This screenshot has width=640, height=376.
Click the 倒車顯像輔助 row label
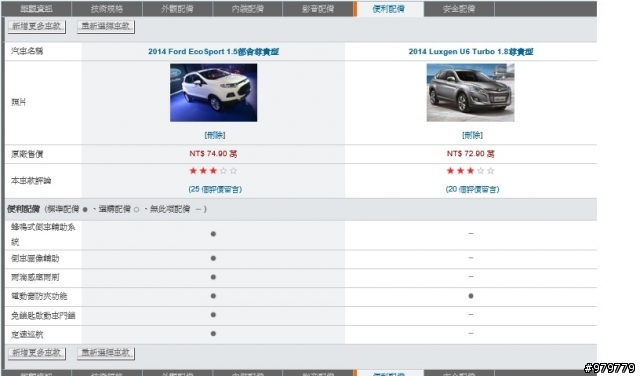pyautogui.click(x=35, y=258)
